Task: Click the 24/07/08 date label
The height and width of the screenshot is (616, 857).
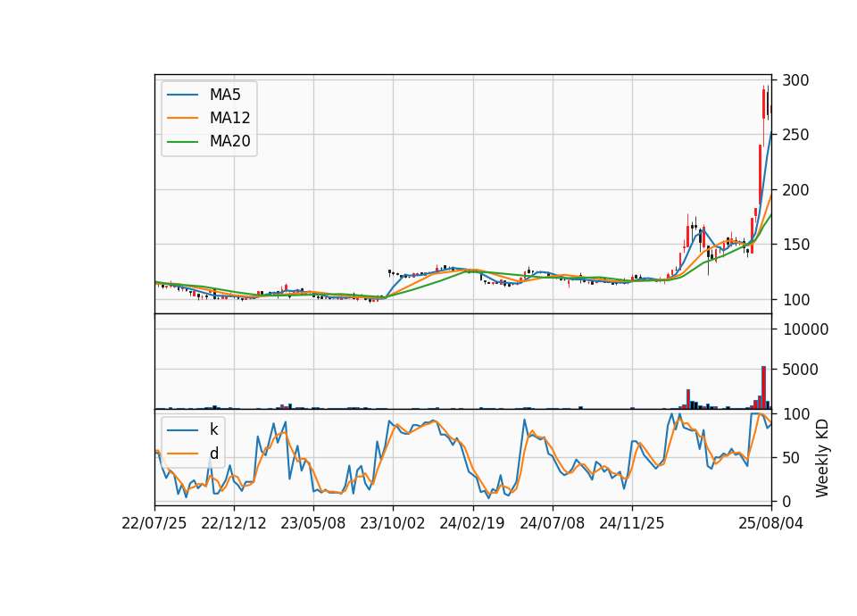Action: [552, 524]
